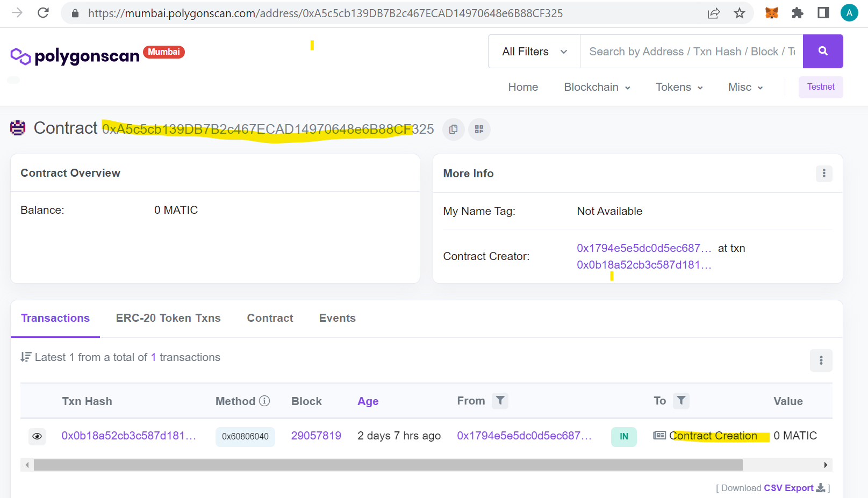Expand the Blockchain menu
The width and height of the screenshot is (868, 498).
click(x=597, y=87)
